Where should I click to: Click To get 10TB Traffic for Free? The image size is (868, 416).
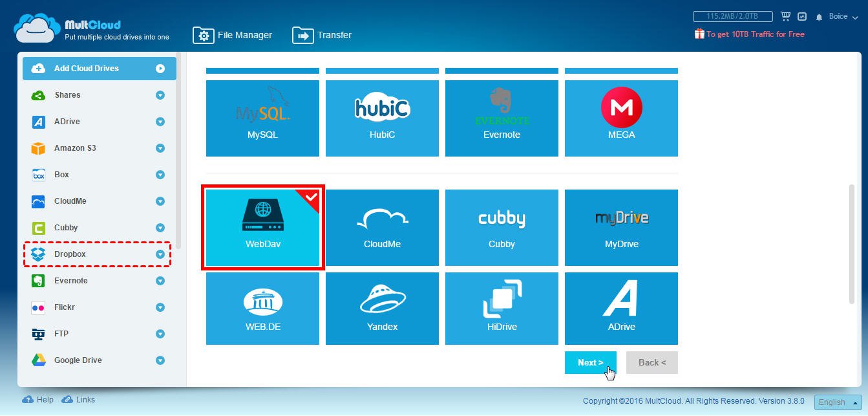click(x=756, y=34)
